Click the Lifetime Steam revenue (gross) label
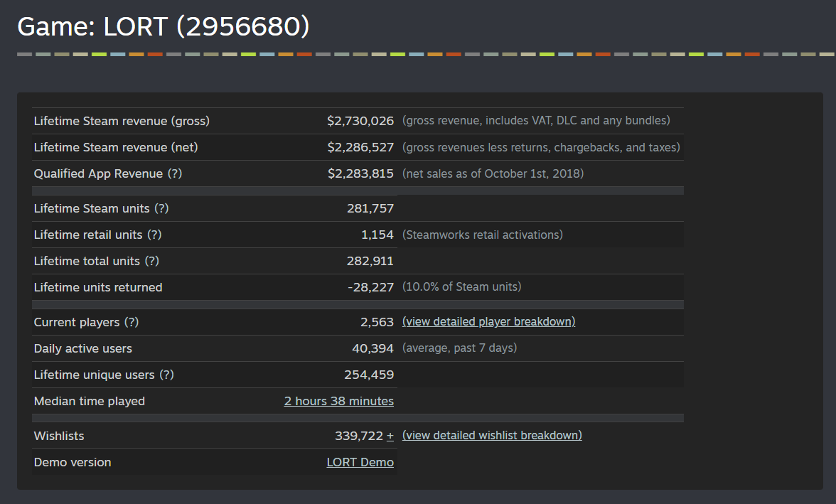This screenshot has width=836, height=504. 122,121
